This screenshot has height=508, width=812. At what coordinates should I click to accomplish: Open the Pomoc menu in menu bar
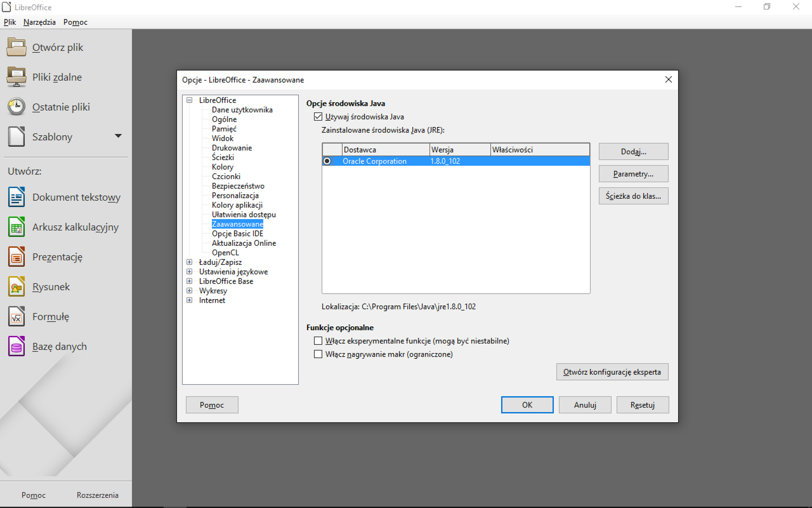coord(75,22)
